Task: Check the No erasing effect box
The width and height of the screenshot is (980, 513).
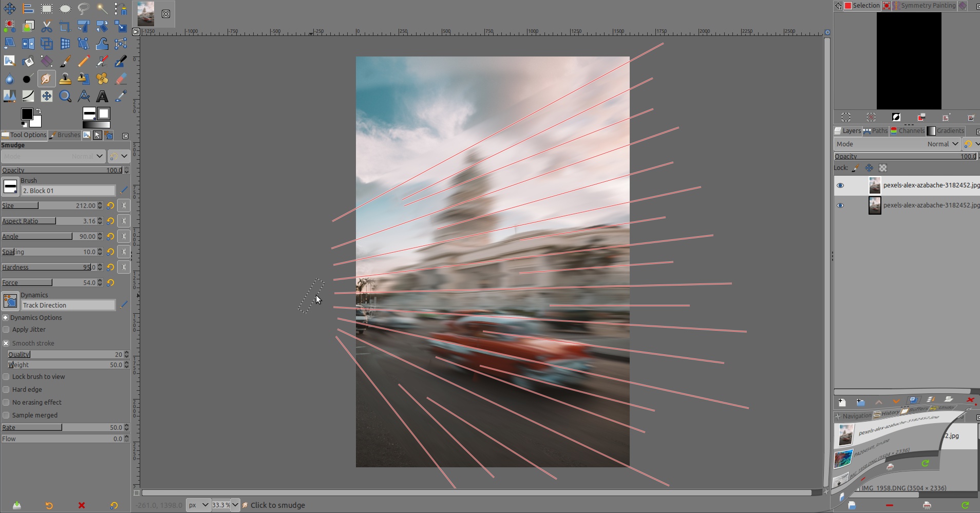Action: coord(6,403)
